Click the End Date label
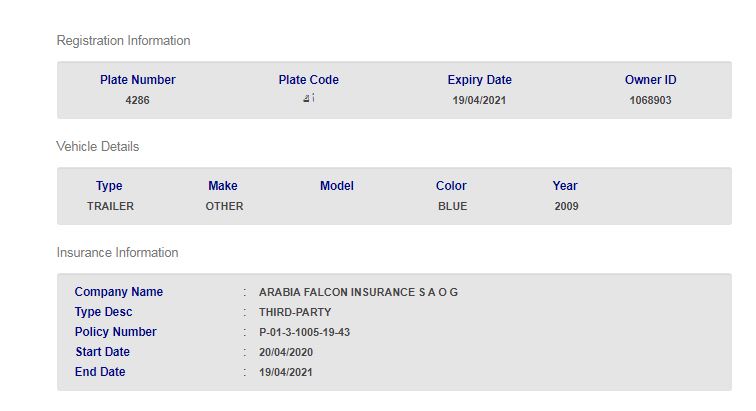The height and width of the screenshot is (411, 756). [x=100, y=372]
